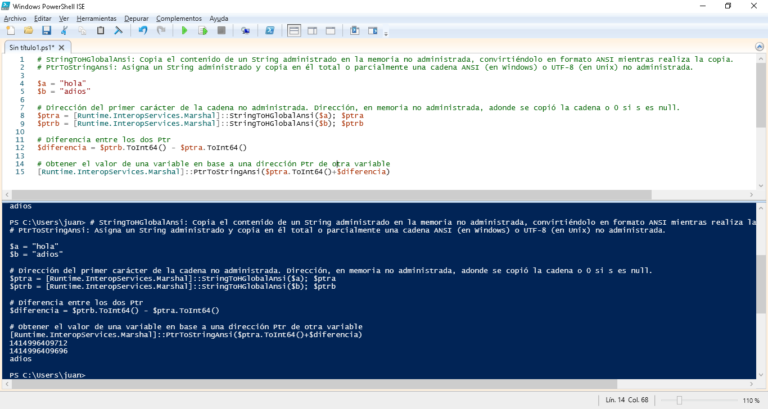
Task: Toggle script pane shown on top layout
Action: click(x=294, y=30)
